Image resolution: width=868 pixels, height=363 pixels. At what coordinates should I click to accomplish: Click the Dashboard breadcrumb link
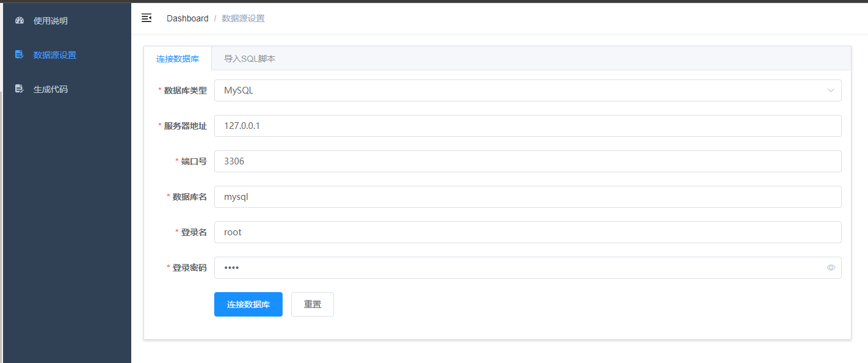[187, 18]
